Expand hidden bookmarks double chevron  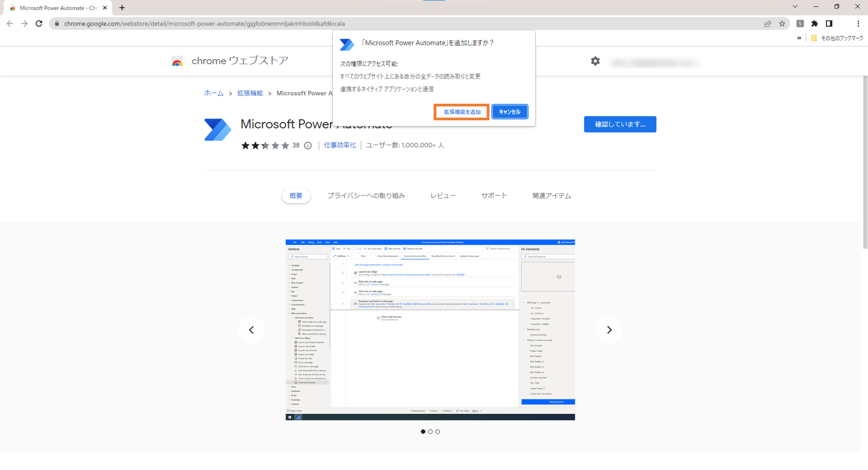tap(799, 38)
